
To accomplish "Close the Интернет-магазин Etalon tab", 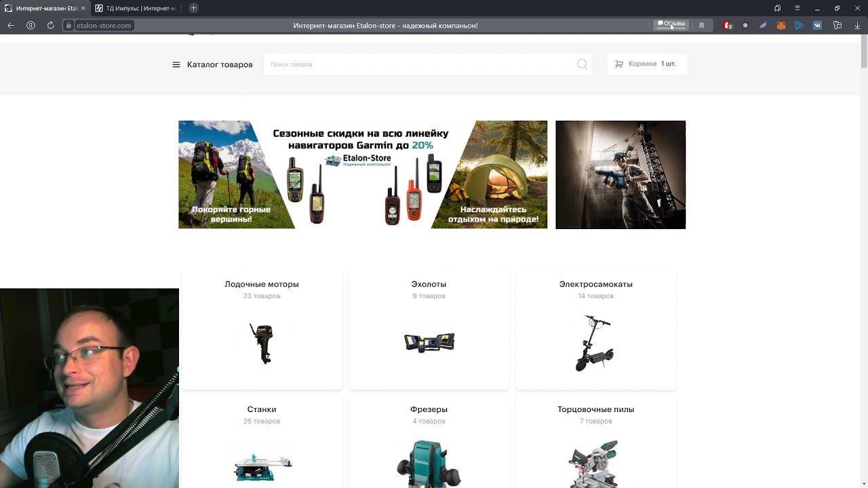I will point(83,8).
